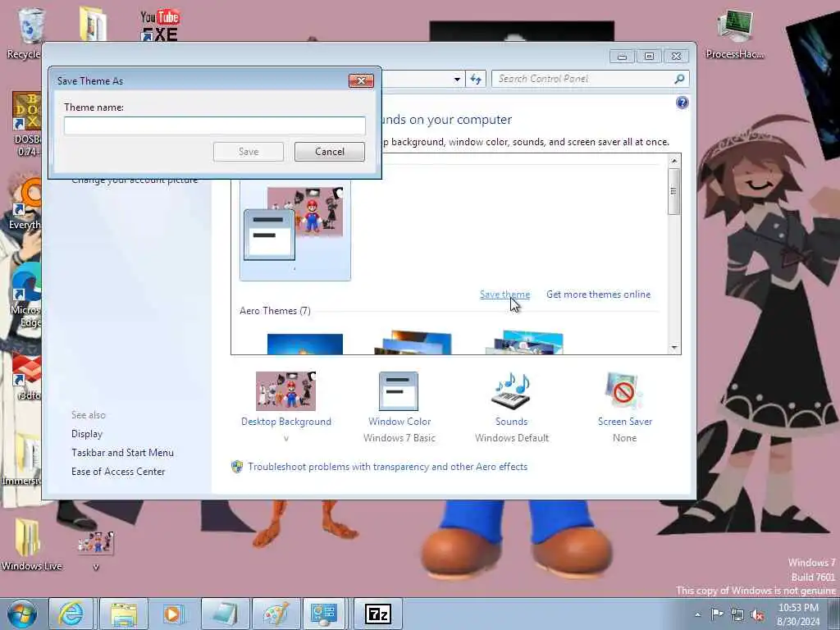Screen dimensions: 840x630
Task: Open the Control Panel help icon
Action: click(x=682, y=103)
